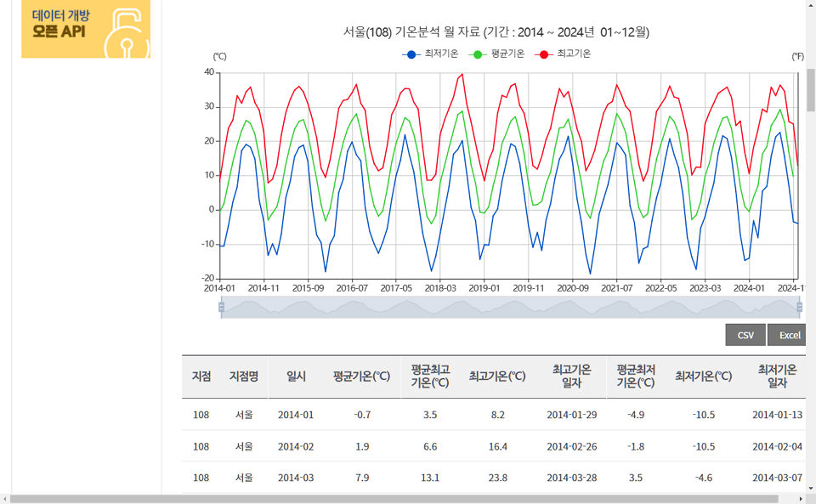Download data with the CSV button
This screenshot has height=504, width=816.
point(745,335)
